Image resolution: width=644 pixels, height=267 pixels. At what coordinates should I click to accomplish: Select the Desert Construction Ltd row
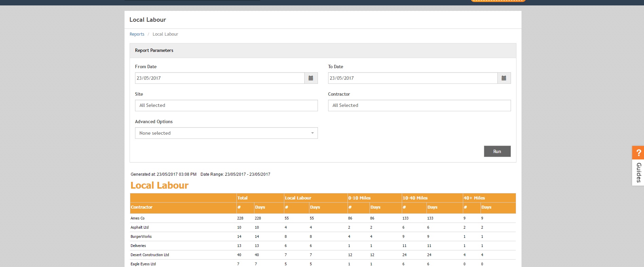(x=150, y=255)
